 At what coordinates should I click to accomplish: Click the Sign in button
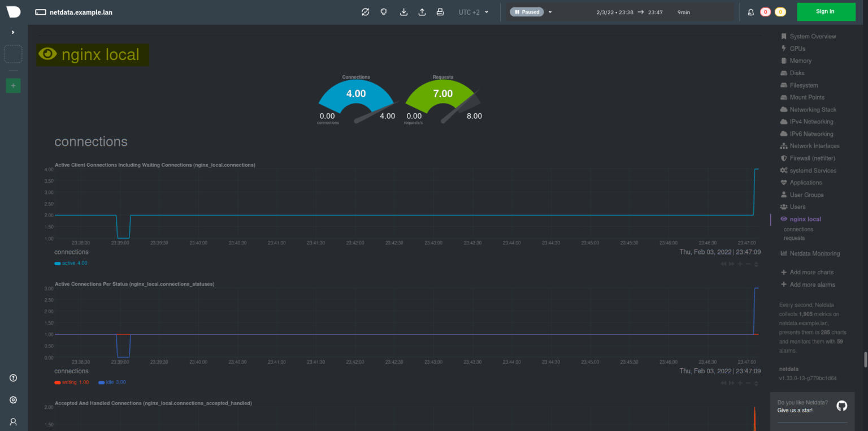[825, 11]
